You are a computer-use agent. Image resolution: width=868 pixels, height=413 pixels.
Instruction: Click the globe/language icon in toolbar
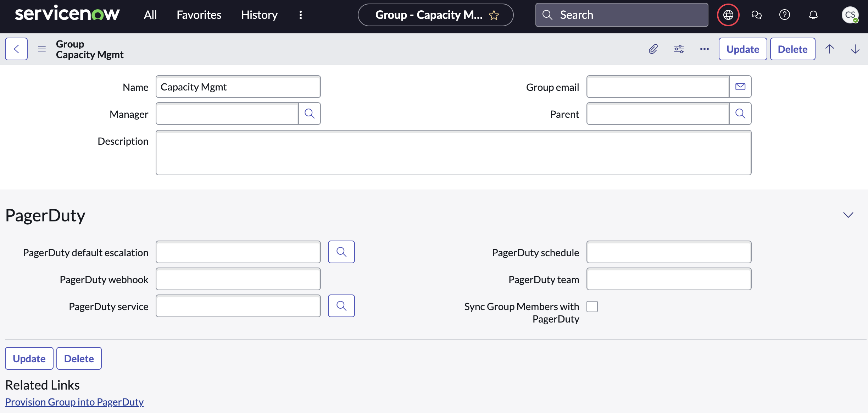pyautogui.click(x=729, y=15)
